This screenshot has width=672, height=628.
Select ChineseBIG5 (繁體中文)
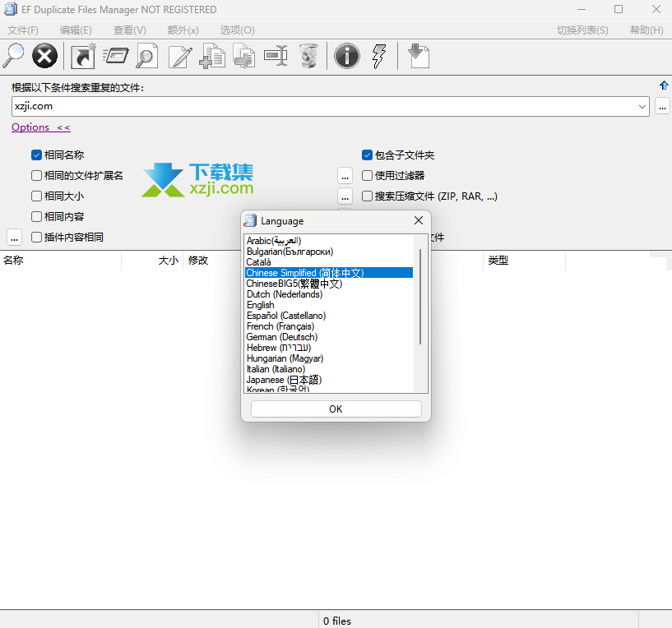[x=329, y=284]
